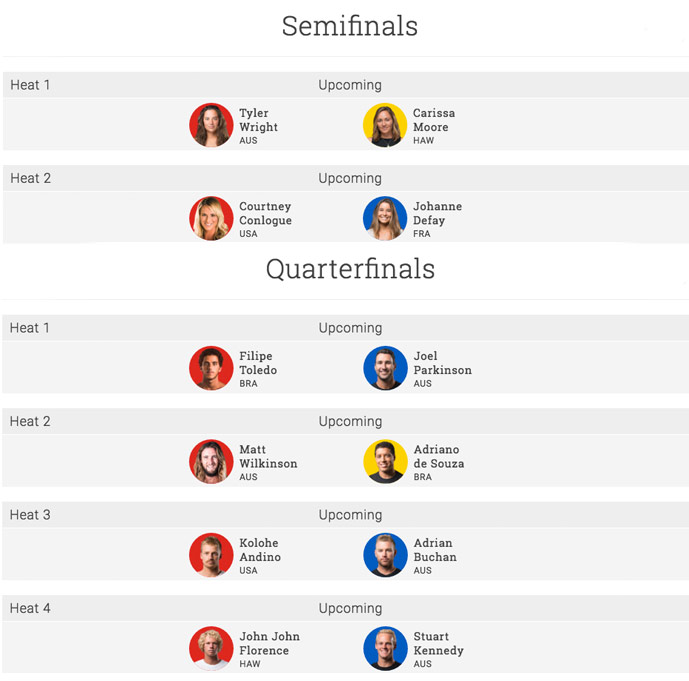The height and width of the screenshot is (681, 689).
Task: Open Matt Wilkinson's avatar image
Action: pos(211,461)
